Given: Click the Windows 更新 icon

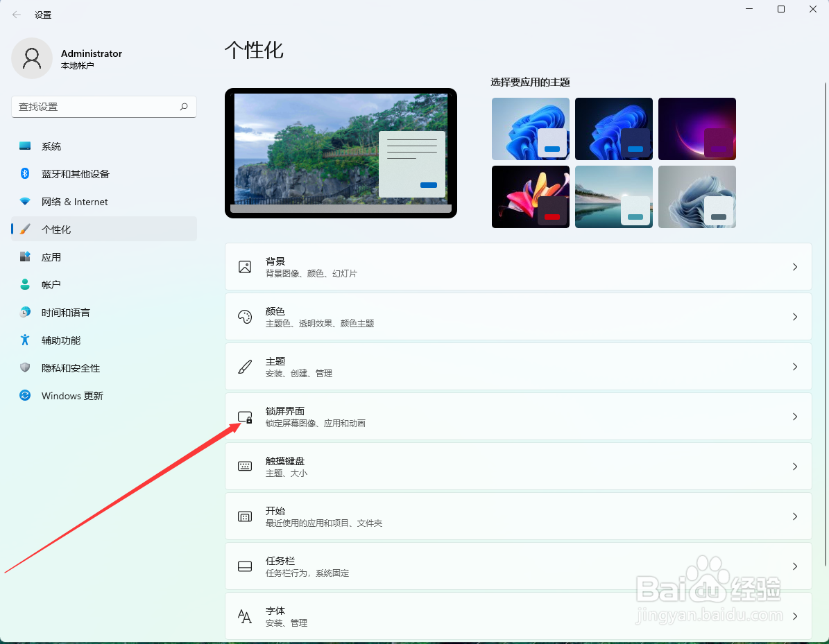Looking at the screenshot, I should click(24, 395).
